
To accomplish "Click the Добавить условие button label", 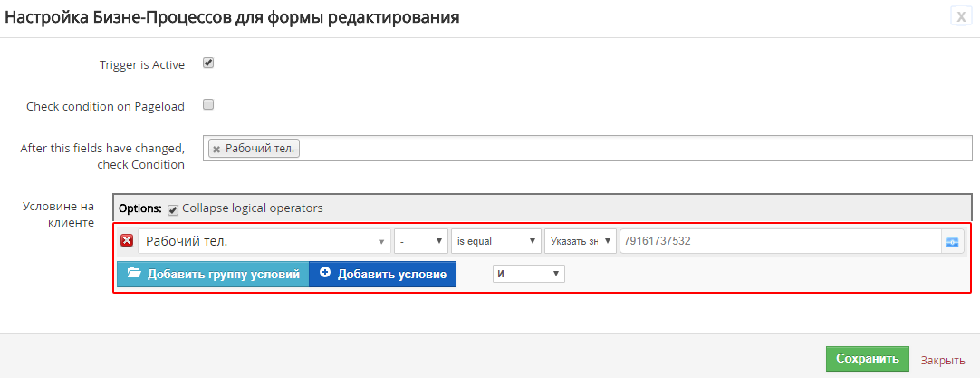I will click(x=391, y=274).
